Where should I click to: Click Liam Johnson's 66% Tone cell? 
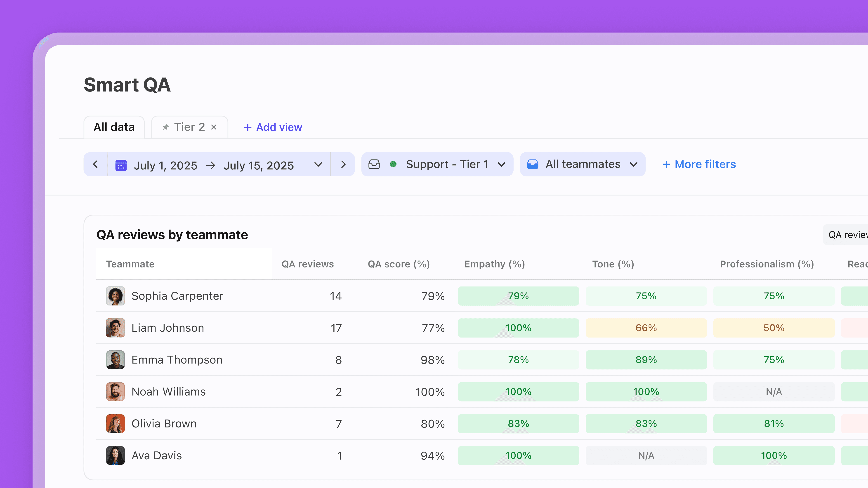[x=646, y=328]
